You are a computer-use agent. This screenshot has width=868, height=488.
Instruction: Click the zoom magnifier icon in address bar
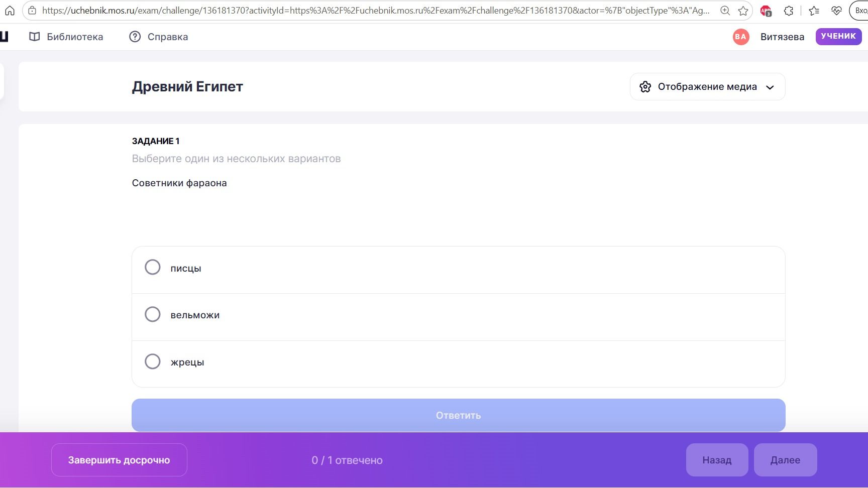click(725, 10)
